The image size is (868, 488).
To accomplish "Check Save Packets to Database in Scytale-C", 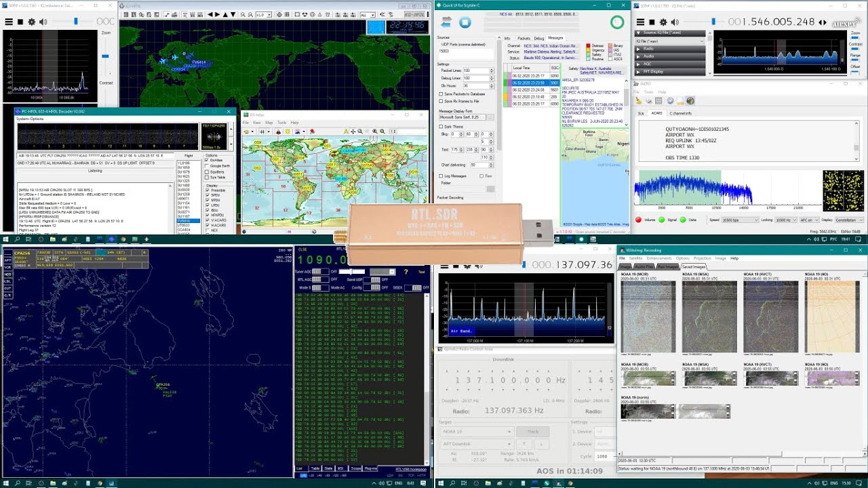I will (441, 94).
